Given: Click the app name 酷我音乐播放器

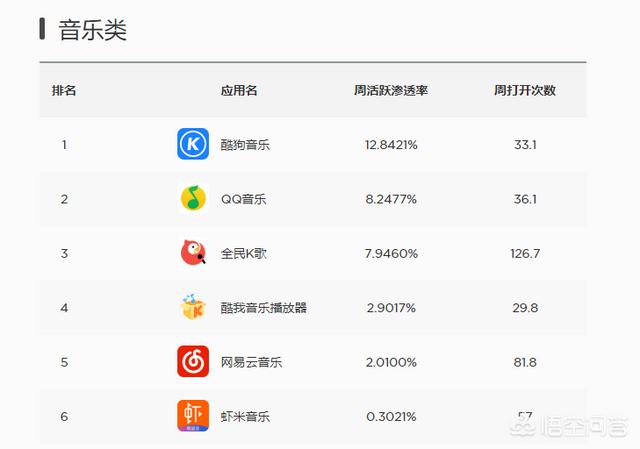Looking at the screenshot, I should (x=264, y=308).
